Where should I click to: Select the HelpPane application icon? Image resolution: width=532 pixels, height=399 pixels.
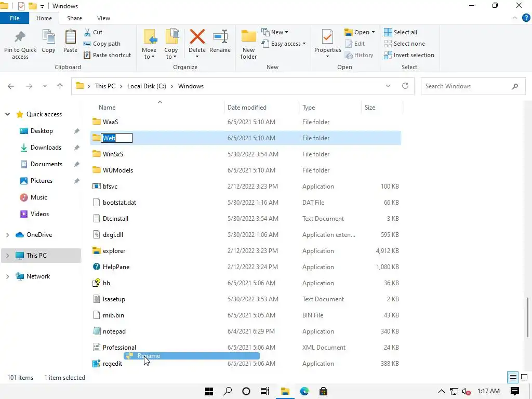pos(97,267)
